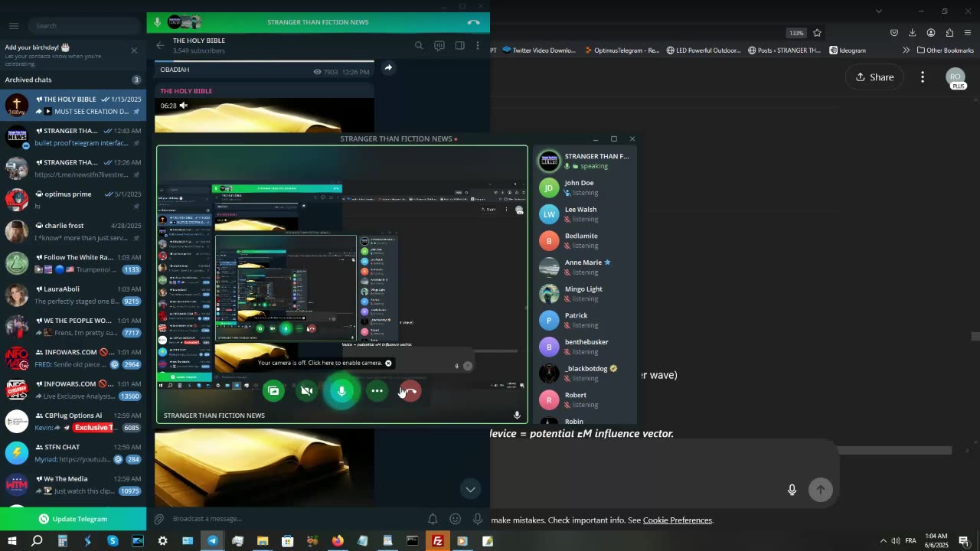Select participant Robert

click(586, 399)
